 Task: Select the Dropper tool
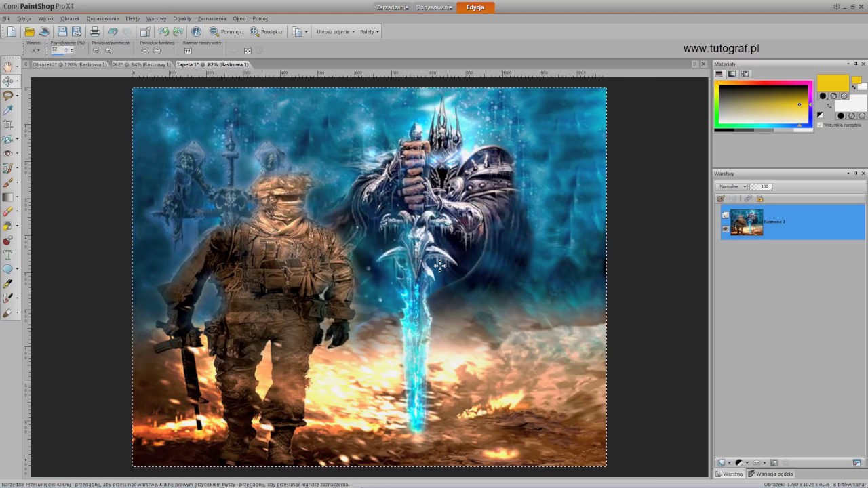click(x=8, y=110)
